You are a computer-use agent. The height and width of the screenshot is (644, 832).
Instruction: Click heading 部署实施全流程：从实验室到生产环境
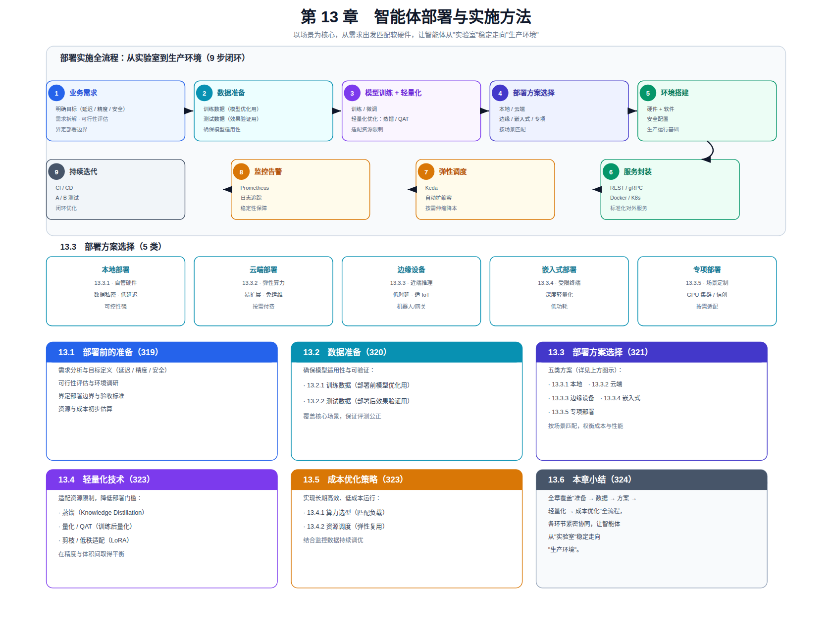(153, 58)
